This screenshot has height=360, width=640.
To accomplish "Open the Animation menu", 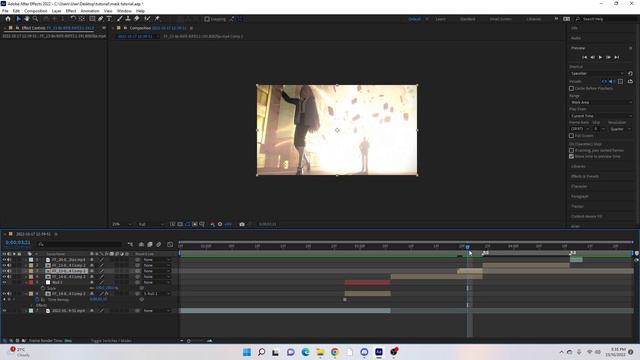I will coord(90,11).
